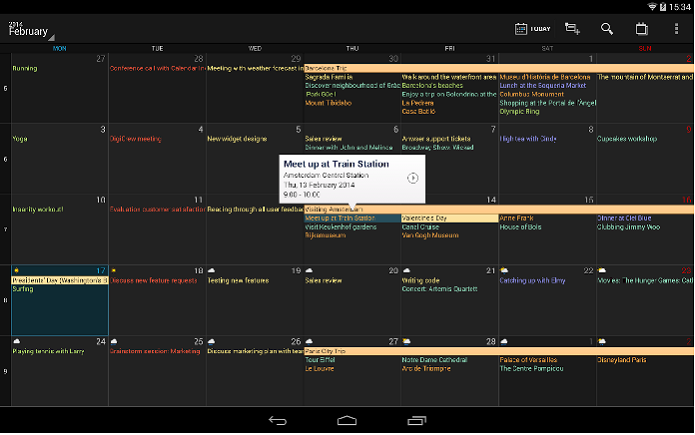695x435 pixels.
Task: Open the three-dot overflow menu
Action: (676, 29)
